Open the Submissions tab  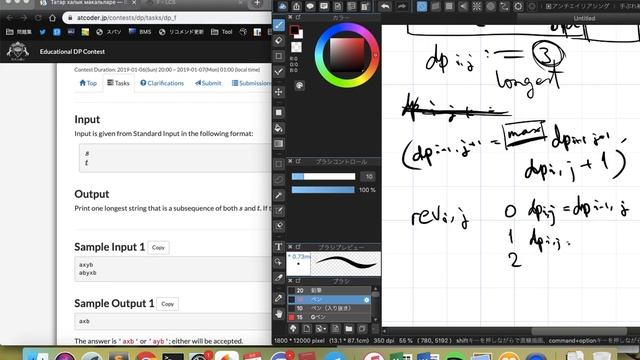point(251,83)
